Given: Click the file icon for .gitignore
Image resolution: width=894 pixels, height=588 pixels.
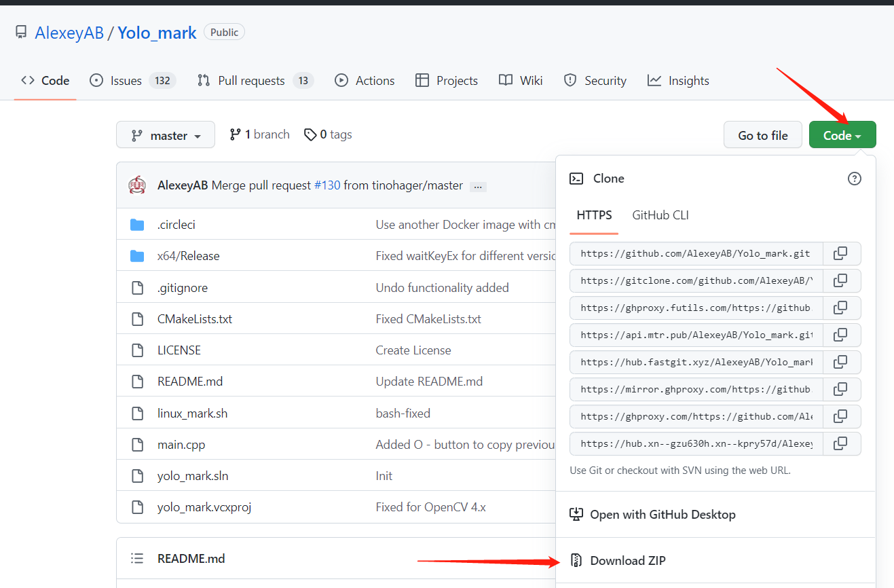Looking at the screenshot, I should point(138,288).
